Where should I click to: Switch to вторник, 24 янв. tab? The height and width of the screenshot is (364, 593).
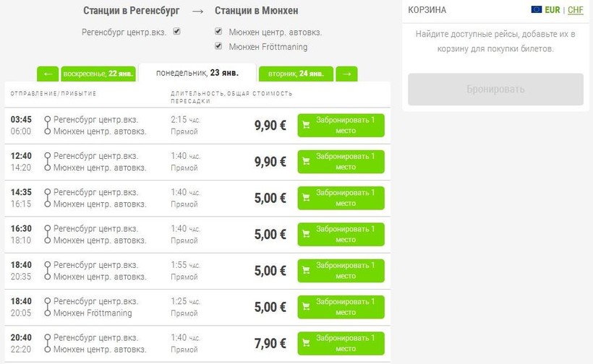pyautogui.click(x=295, y=74)
